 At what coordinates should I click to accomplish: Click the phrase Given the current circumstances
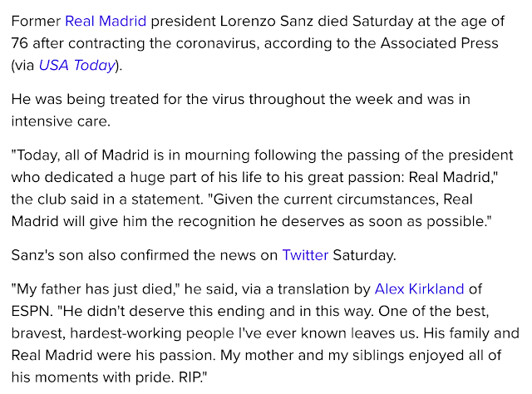pyautogui.click(x=325, y=199)
